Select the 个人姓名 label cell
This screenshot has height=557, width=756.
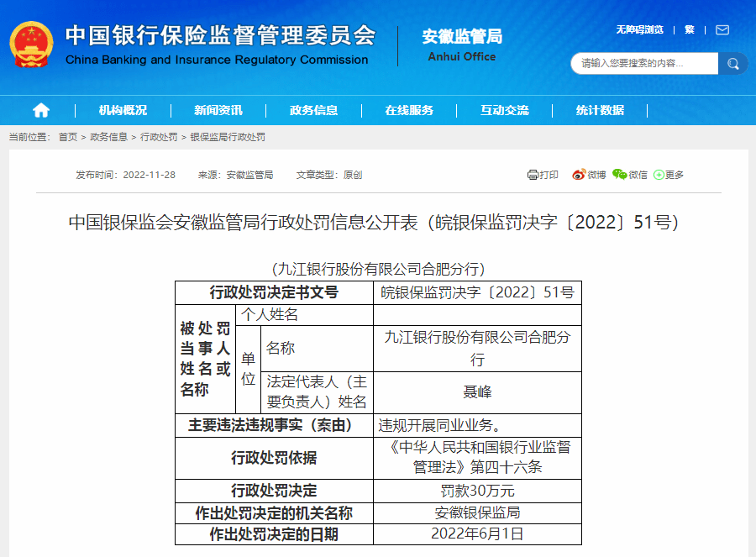click(304, 315)
